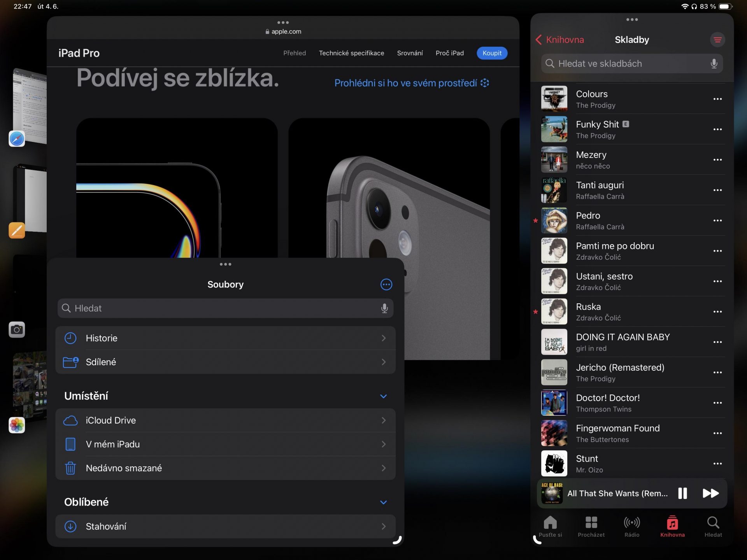Open more options for Fingerwoman Found

coord(717,433)
